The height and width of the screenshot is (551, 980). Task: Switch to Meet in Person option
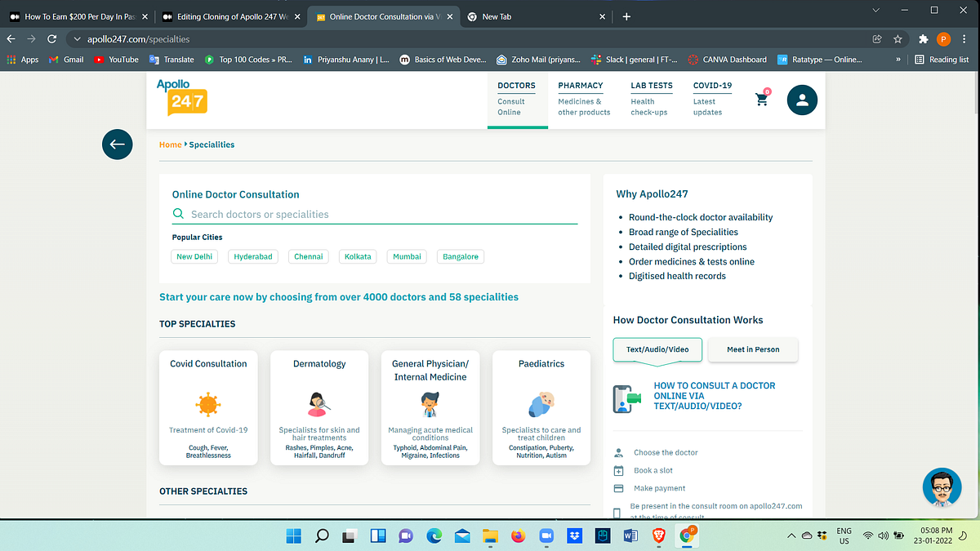pos(753,349)
